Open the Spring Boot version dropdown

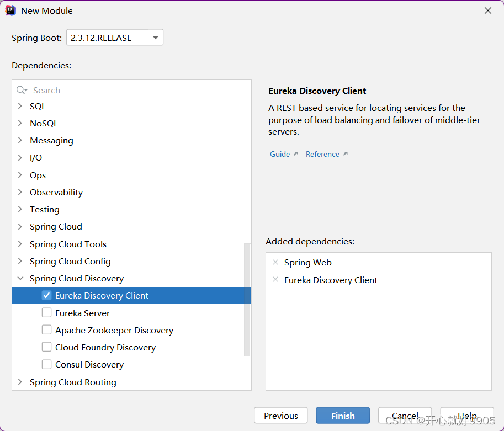(x=156, y=37)
